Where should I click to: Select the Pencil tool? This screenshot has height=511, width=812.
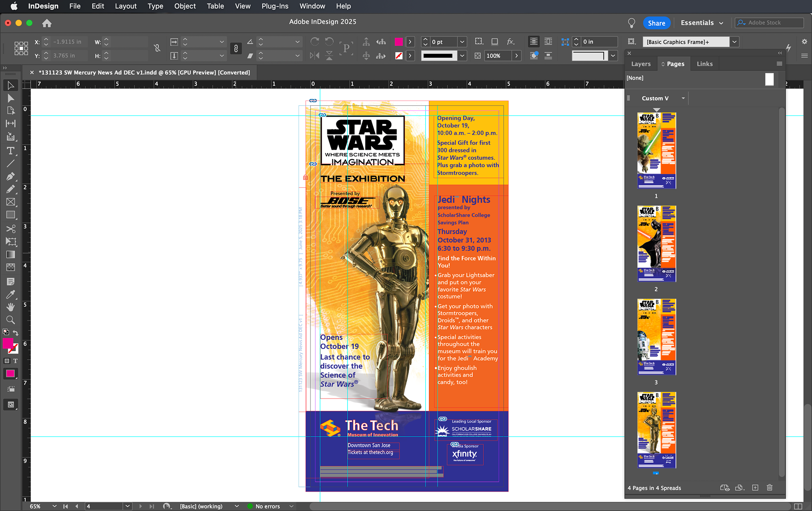tap(11, 189)
